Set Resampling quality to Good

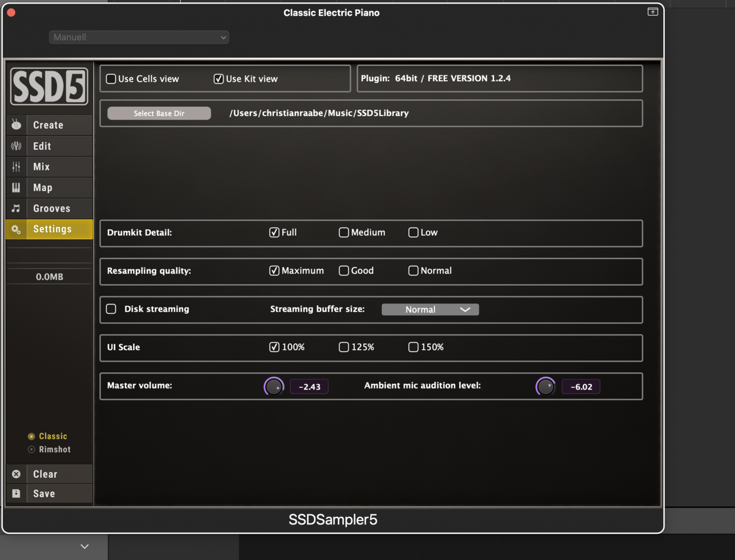344,271
